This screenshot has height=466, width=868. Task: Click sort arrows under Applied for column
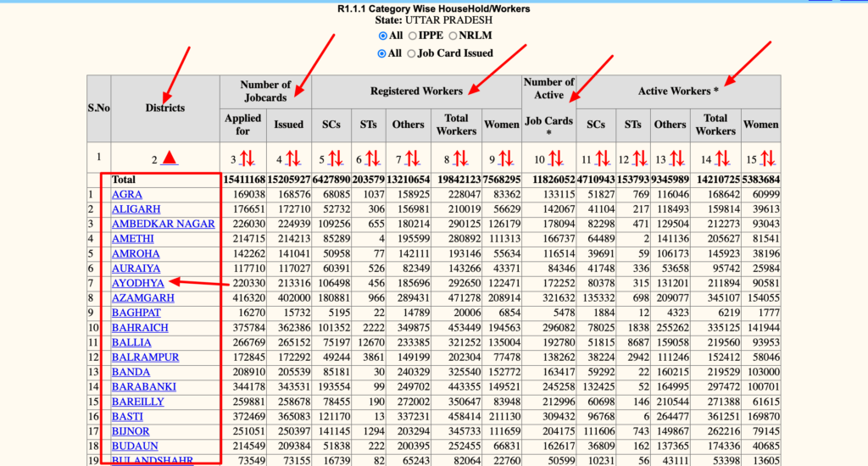tap(248, 158)
